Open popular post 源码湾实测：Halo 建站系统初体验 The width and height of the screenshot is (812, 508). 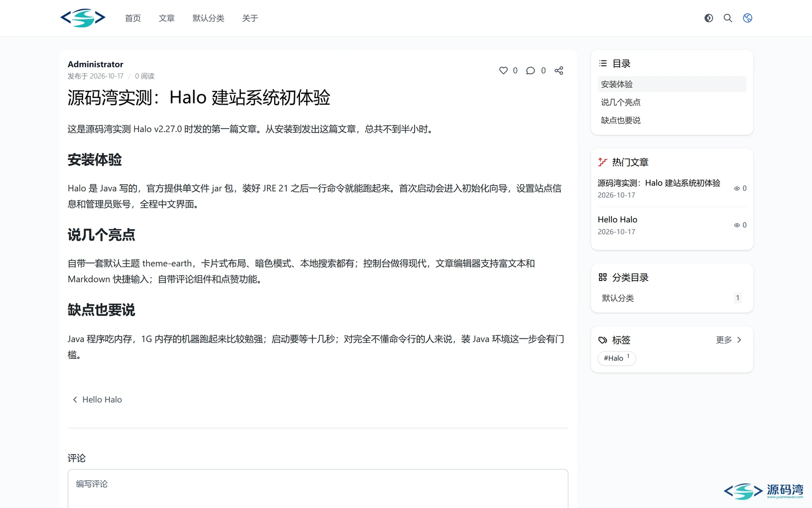(x=659, y=183)
